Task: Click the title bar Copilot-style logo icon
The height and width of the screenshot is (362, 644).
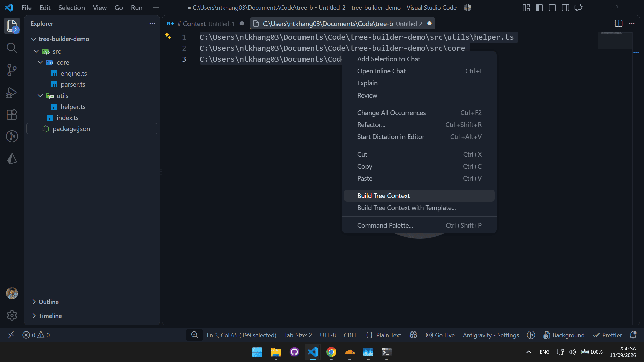Action: tap(468, 7)
